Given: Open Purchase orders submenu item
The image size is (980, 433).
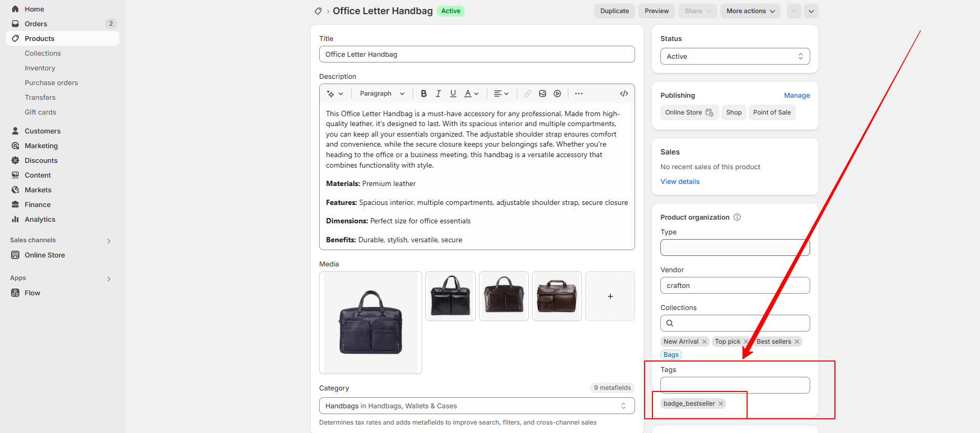Looking at the screenshot, I should point(51,83).
